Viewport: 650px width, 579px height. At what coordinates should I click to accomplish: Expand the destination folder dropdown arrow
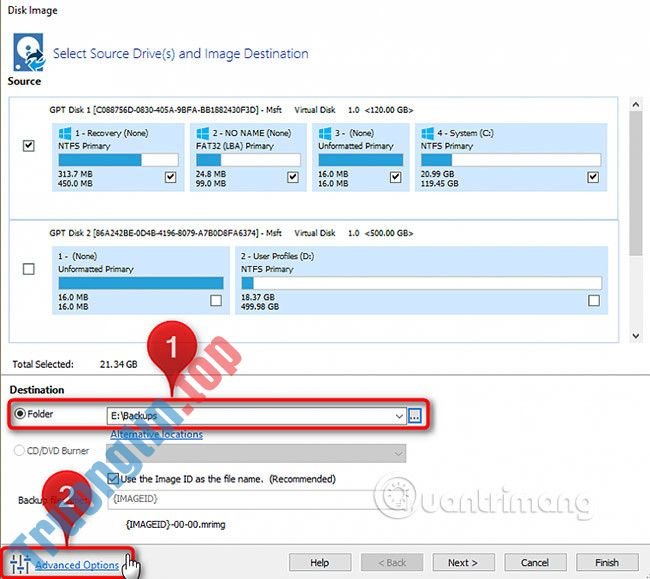(399, 416)
